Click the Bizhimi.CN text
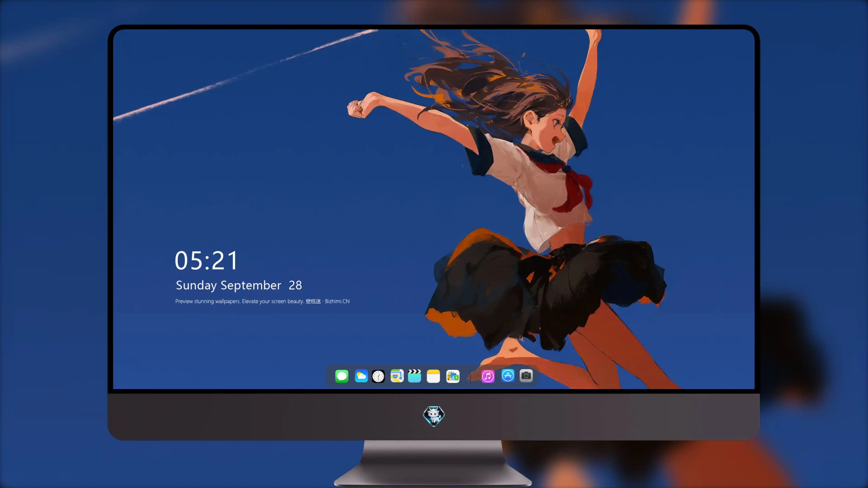 coord(337,301)
